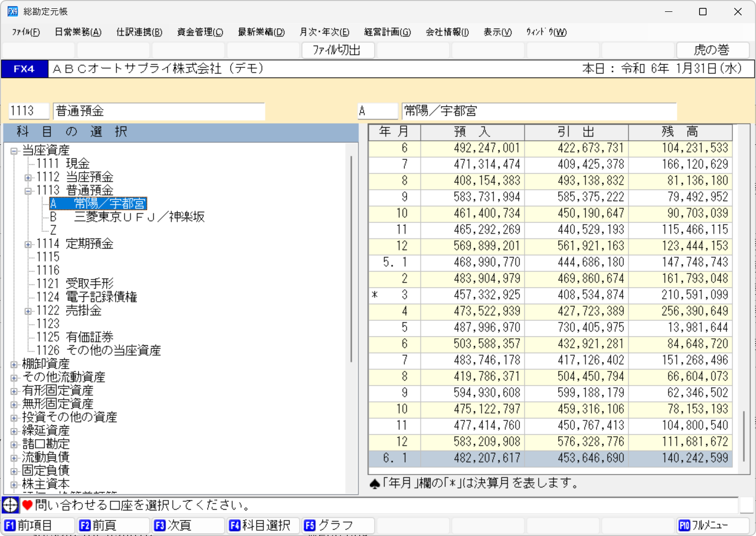Open the 月次・年次(F) menu

pos(324,32)
